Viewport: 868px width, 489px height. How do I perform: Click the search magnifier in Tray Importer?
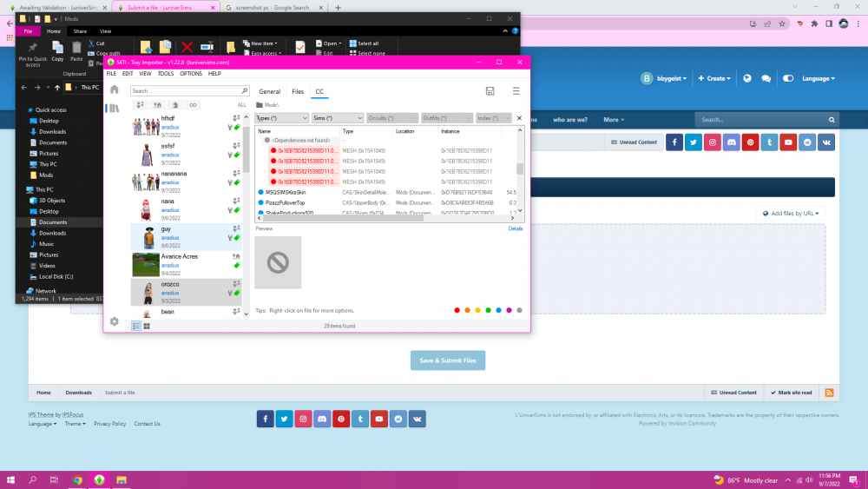244,91
